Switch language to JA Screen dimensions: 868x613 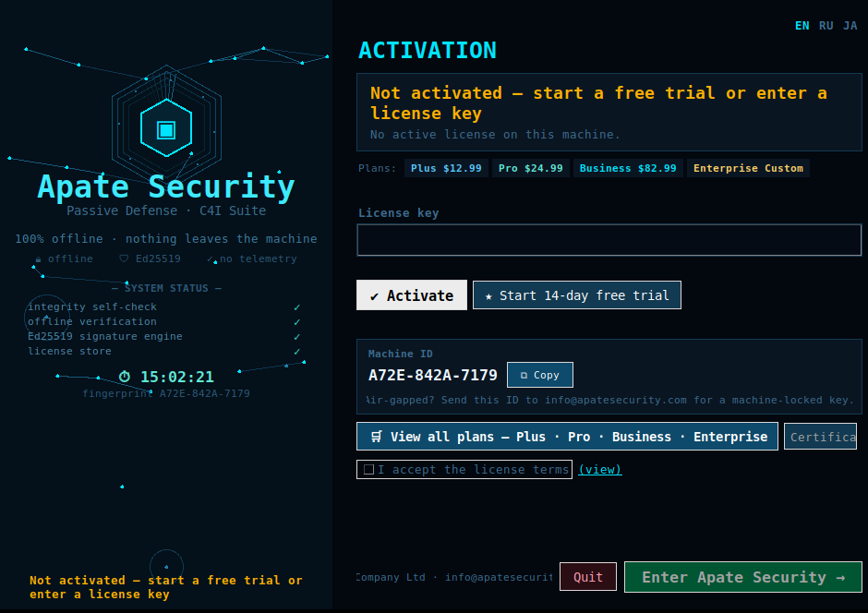(x=850, y=26)
